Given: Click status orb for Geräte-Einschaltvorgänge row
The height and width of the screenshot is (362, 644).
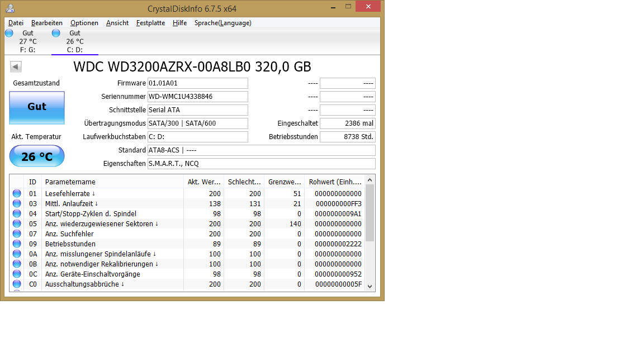Looking at the screenshot, I should [x=17, y=274].
